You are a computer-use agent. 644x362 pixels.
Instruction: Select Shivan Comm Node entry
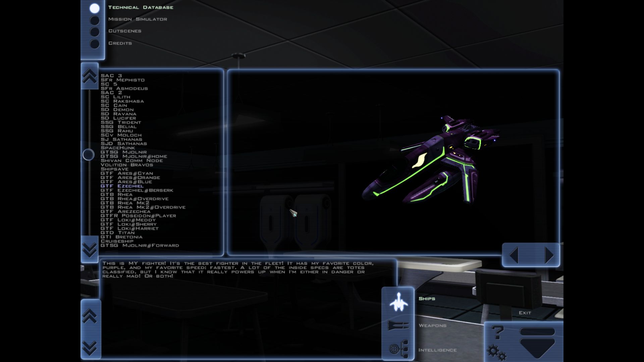click(132, 161)
